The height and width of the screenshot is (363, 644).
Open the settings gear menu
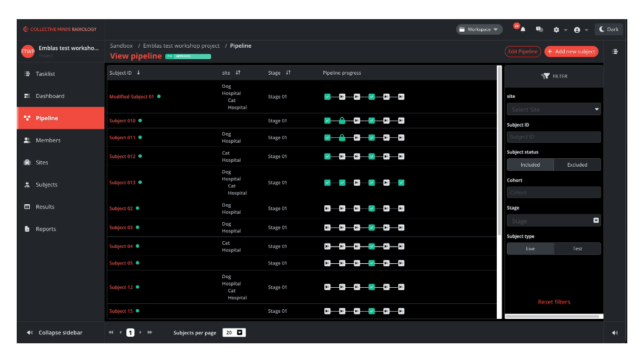556,30
